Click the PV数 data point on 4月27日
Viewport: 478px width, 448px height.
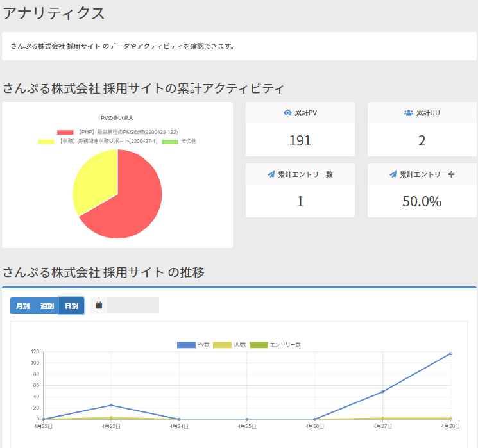pyautogui.click(x=382, y=392)
